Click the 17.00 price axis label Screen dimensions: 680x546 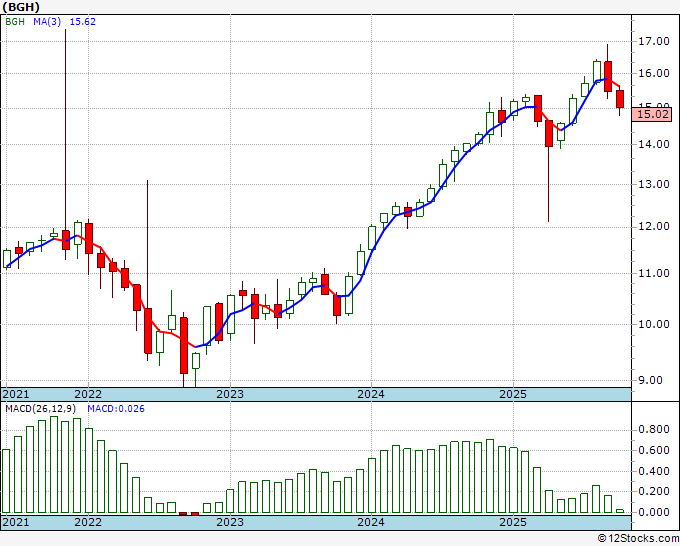pyautogui.click(x=654, y=42)
